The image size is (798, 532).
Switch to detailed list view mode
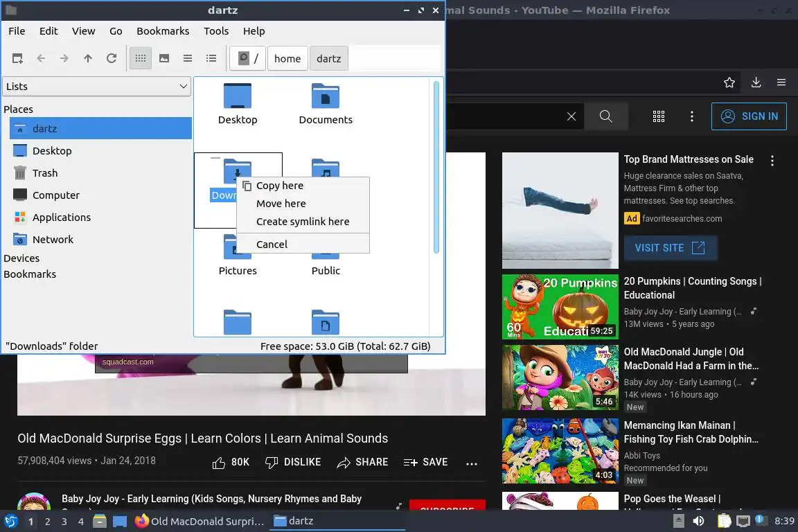(x=211, y=59)
